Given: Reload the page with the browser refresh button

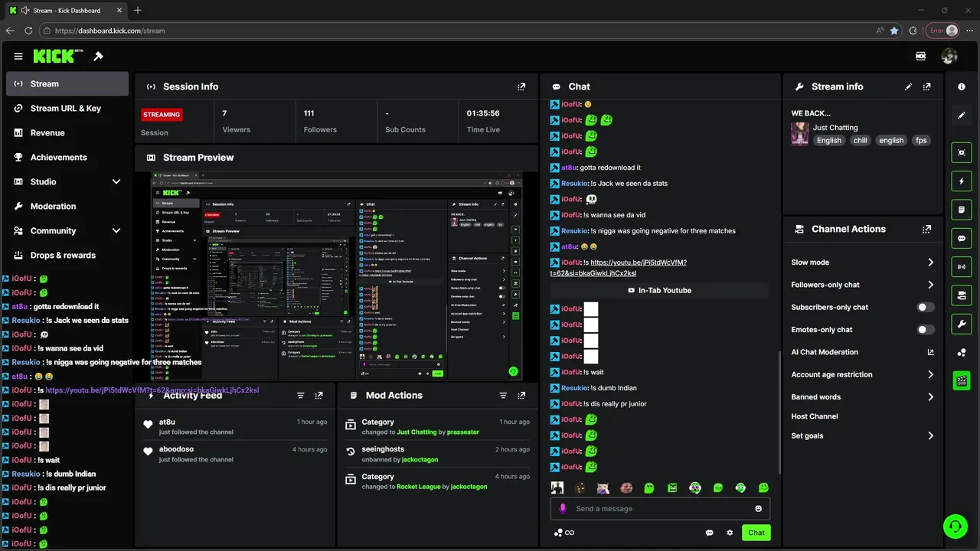Looking at the screenshot, I should click(28, 31).
